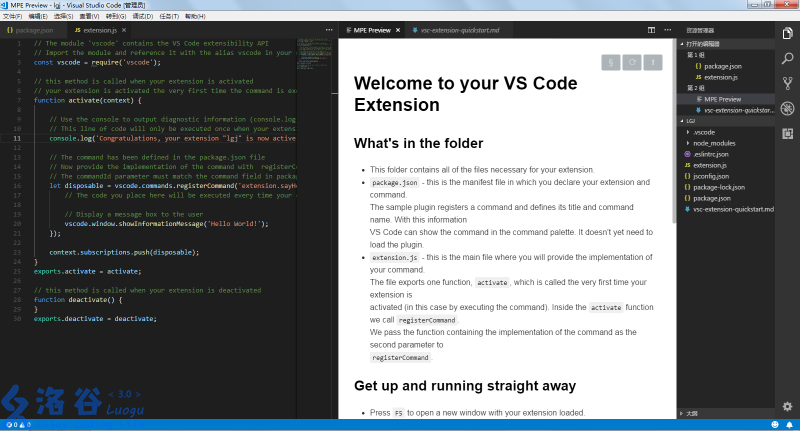
Task: Open the 编辑(E) menu
Action: click(38, 16)
